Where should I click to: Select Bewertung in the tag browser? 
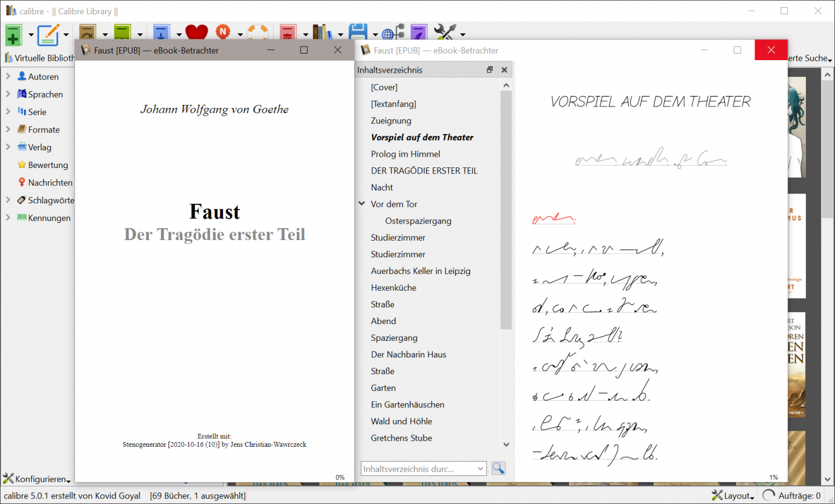(x=48, y=165)
